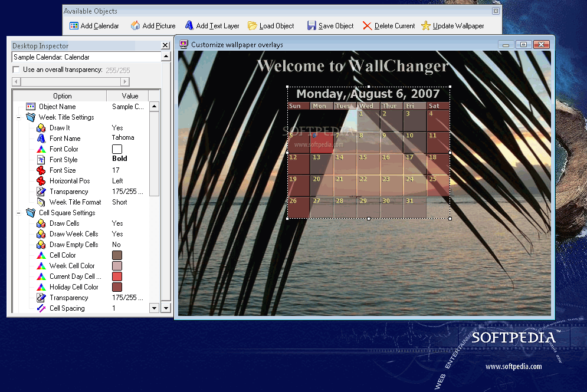
Task: Click the Update Wallpaper button label
Action: point(458,26)
